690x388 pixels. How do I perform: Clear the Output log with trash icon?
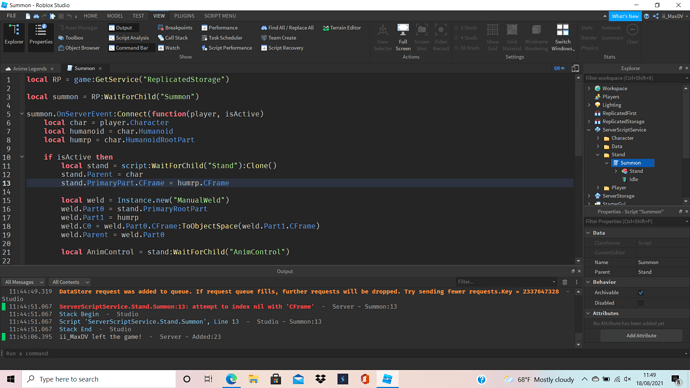click(x=565, y=282)
